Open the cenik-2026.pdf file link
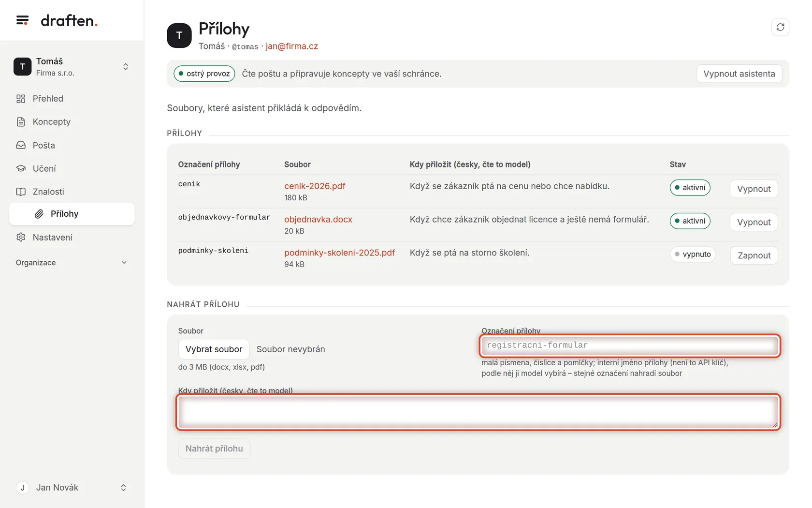812x508 pixels. coord(315,186)
